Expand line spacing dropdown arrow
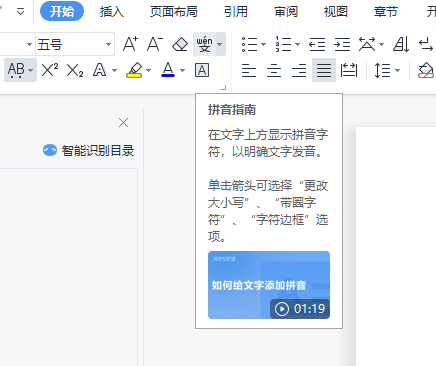This screenshot has width=436, height=366. click(397, 70)
